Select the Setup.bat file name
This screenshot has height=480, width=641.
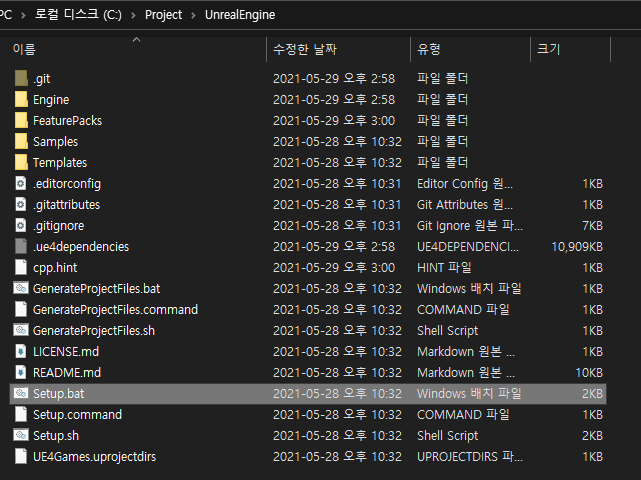point(58,394)
